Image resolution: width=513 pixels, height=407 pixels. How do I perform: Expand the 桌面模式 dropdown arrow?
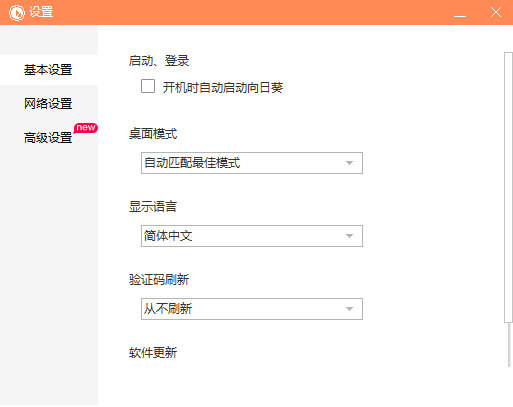coord(349,163)
